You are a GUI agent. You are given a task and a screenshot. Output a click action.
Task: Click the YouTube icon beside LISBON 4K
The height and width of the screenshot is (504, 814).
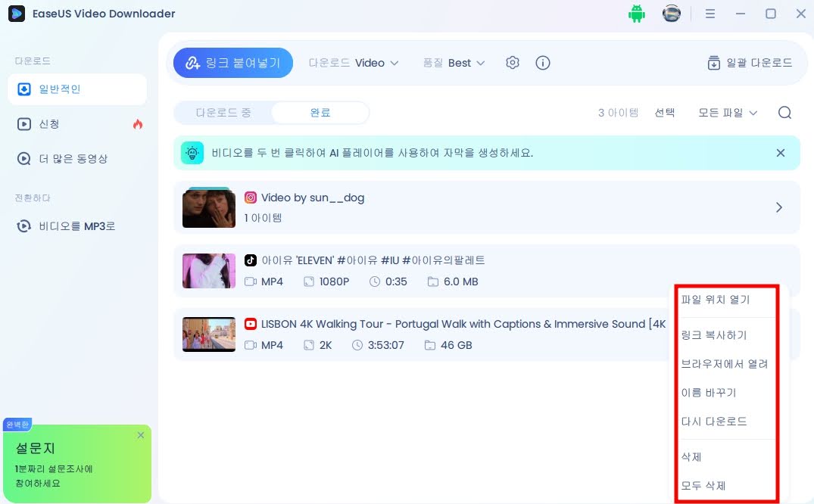coord(250,324)
